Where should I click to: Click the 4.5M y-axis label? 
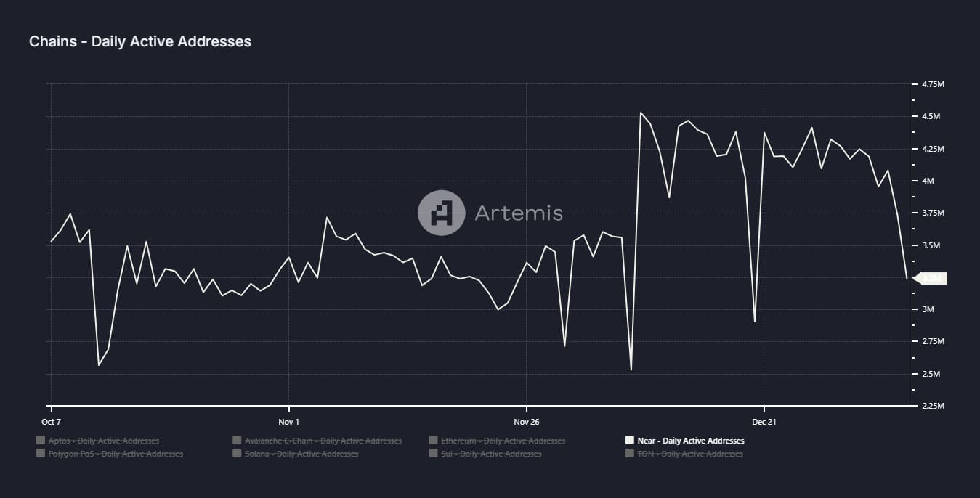tap(931, 117)
